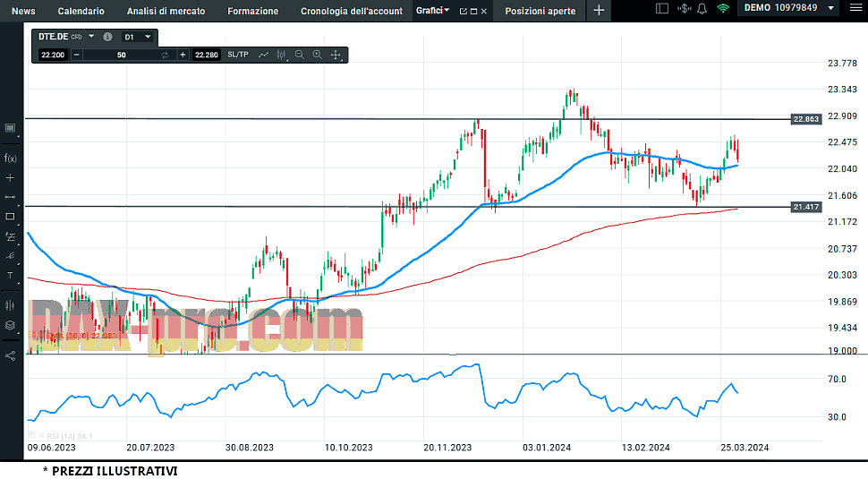Select the horizontal line drawing tool

pos(10,197)
